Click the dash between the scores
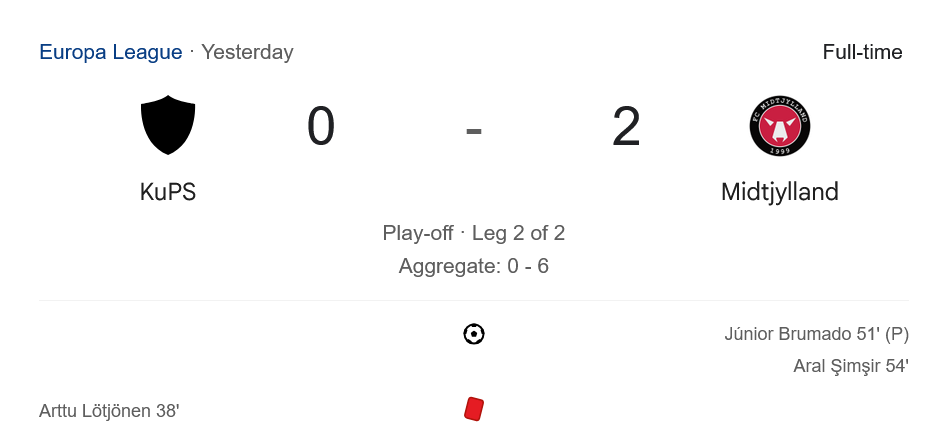 click(474, 130)
